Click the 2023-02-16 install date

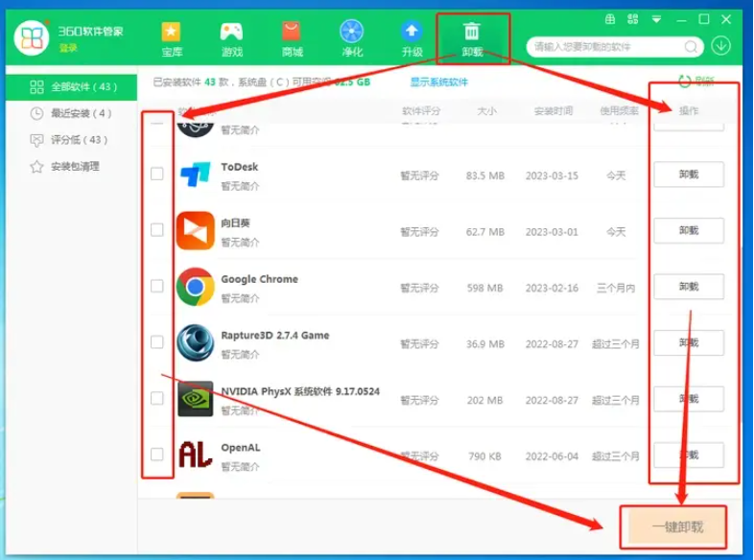coord(552,288)
